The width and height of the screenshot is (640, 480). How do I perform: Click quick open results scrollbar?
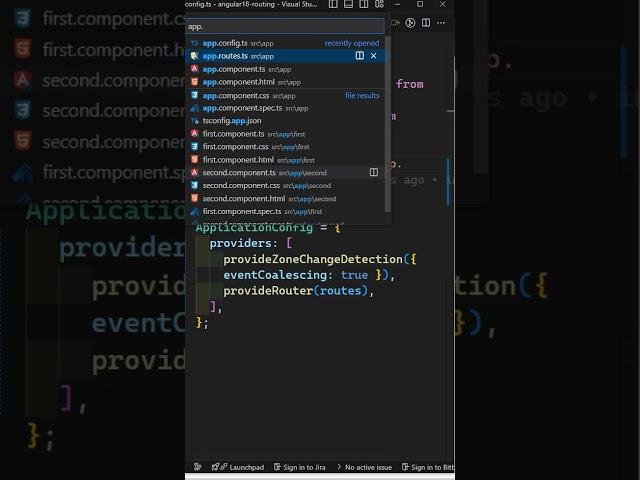[388, 124]
